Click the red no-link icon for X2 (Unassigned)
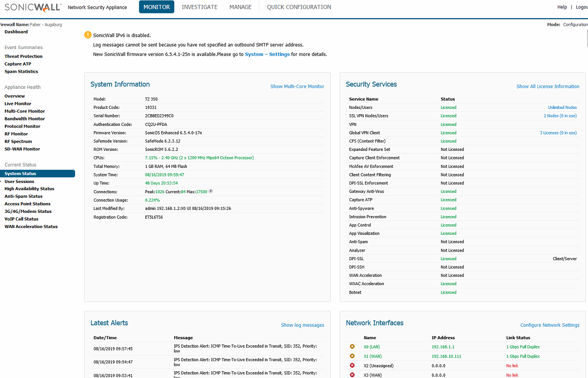Viewport: 588px width, 378px height. pos(352,366)
